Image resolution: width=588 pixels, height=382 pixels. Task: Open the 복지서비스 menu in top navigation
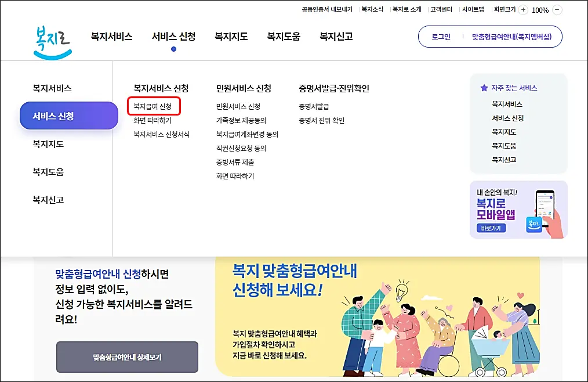[x=111, y=36]
